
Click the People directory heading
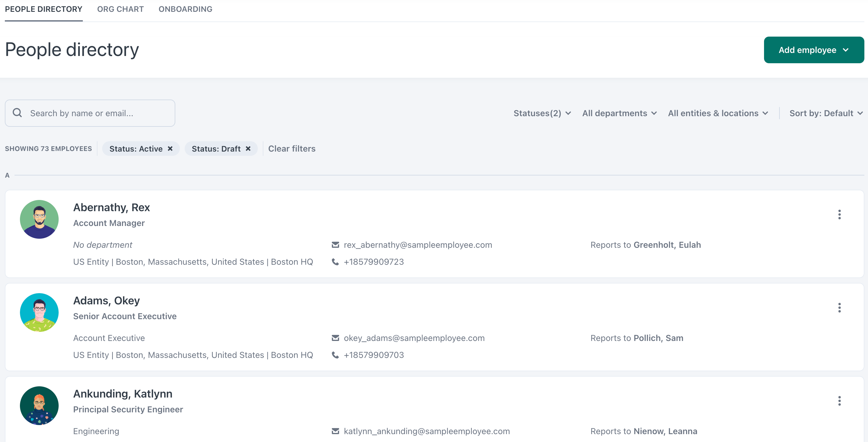(x=72, y=50)
